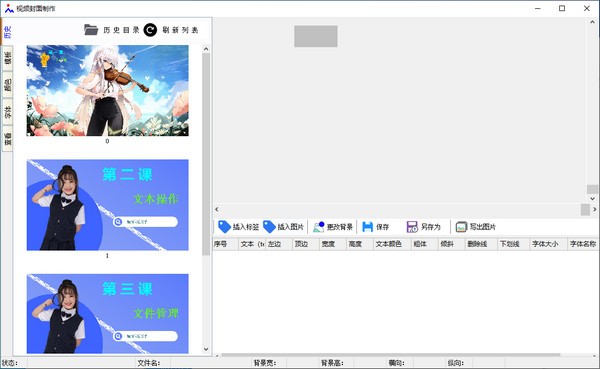Click the 倾斜 column header

coord(451,244)
